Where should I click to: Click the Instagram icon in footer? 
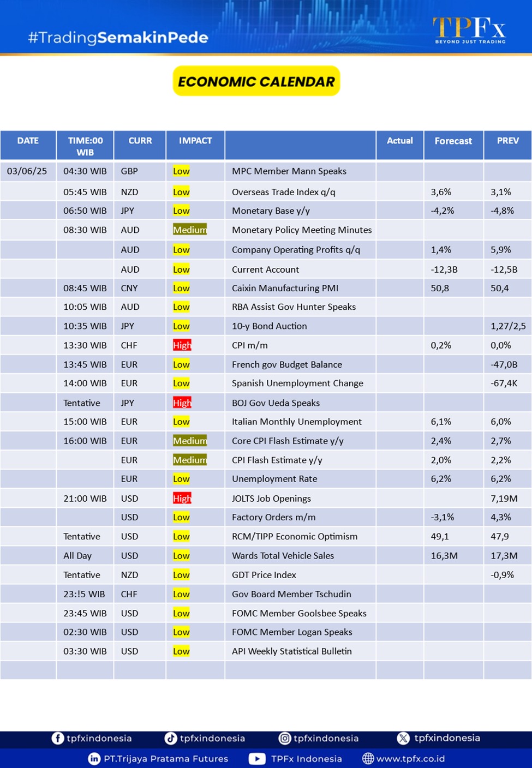285,738
